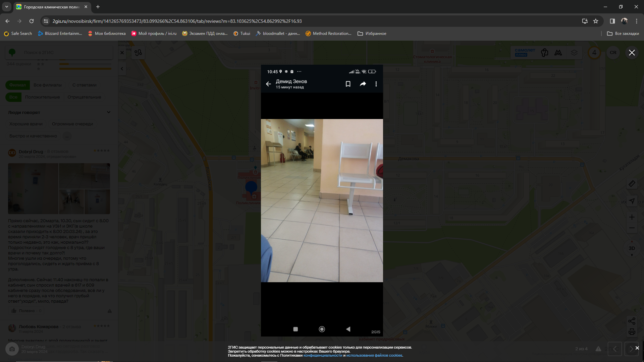Open the real estate keys icon on the map

point(544,53)
